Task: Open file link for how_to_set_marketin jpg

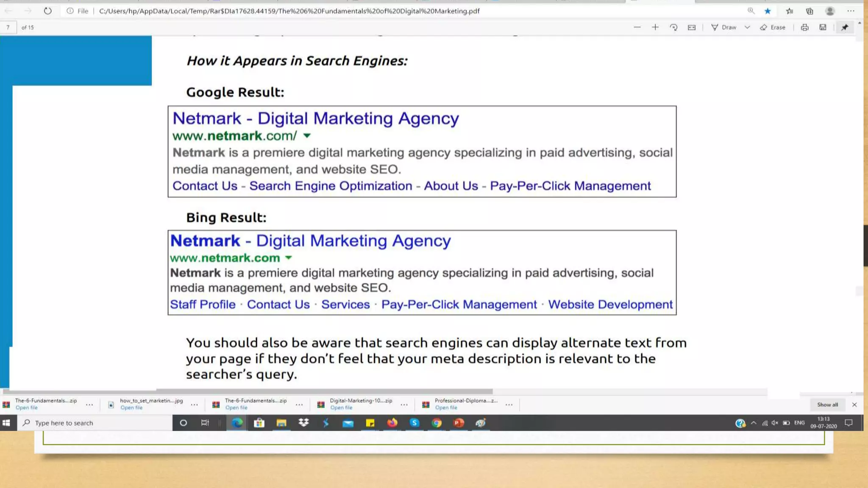Action: tap(131, 408)
